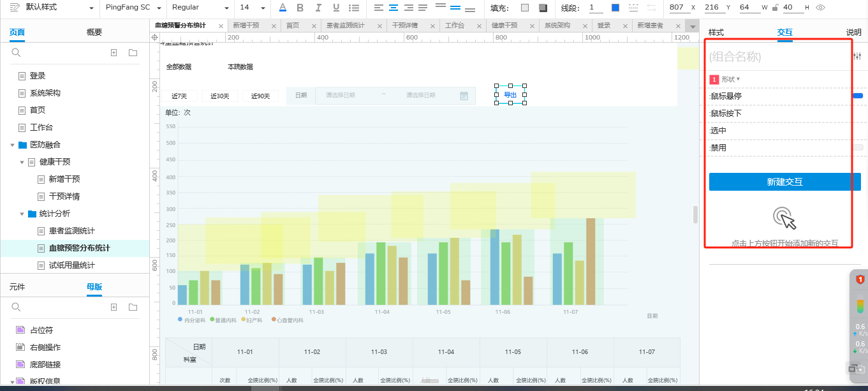Add a new master
868x391 pixels.
(x=114, y=307)
